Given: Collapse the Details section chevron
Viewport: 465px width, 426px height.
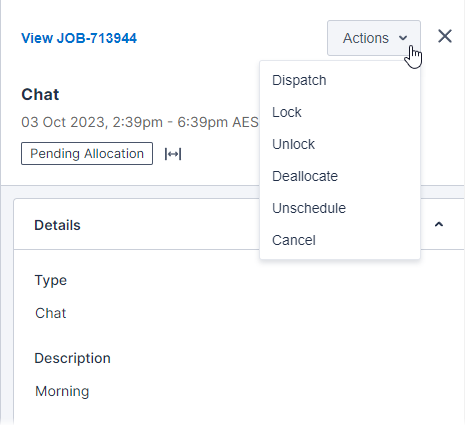Looking at the screenshot, I should [439, 224].
